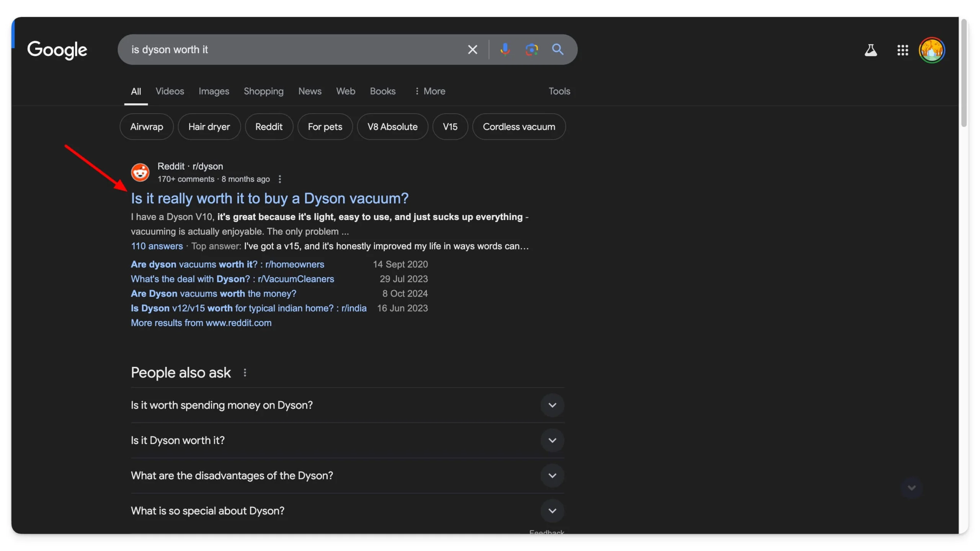Apply the For pets filter chip

click(x=325, y=127)
